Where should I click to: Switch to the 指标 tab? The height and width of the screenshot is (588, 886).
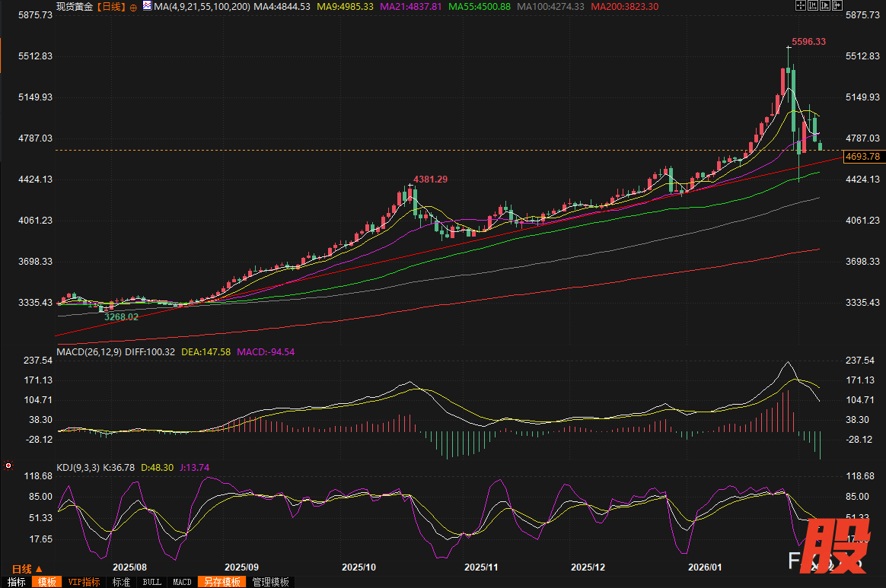[x=15, y=582]
